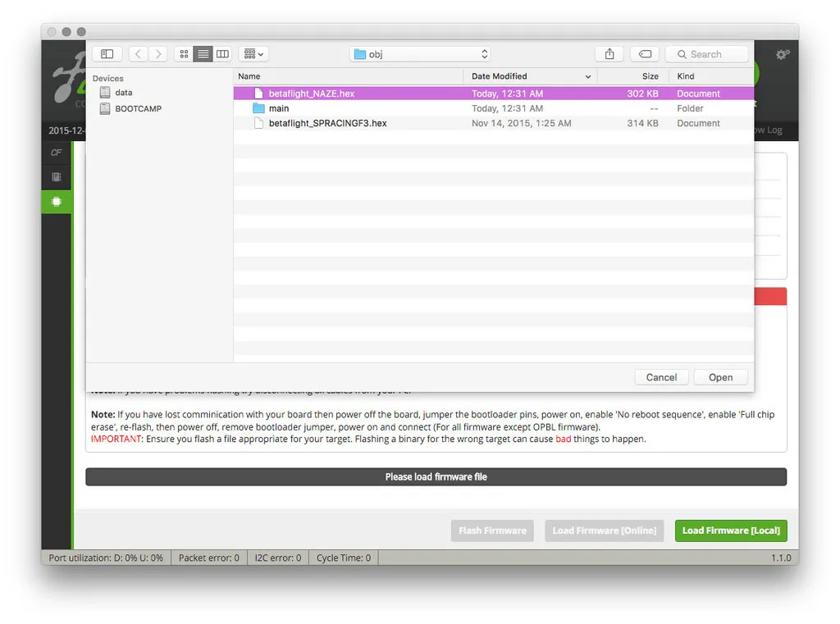Click the Edit Tags icon
This screenshot has width=840, height=624.
coord(646,54)
